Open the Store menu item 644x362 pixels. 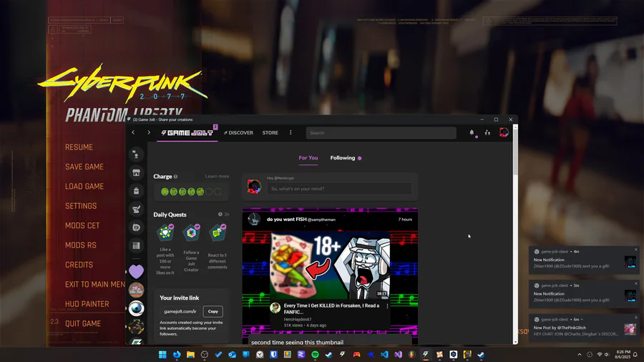point(270,132)
